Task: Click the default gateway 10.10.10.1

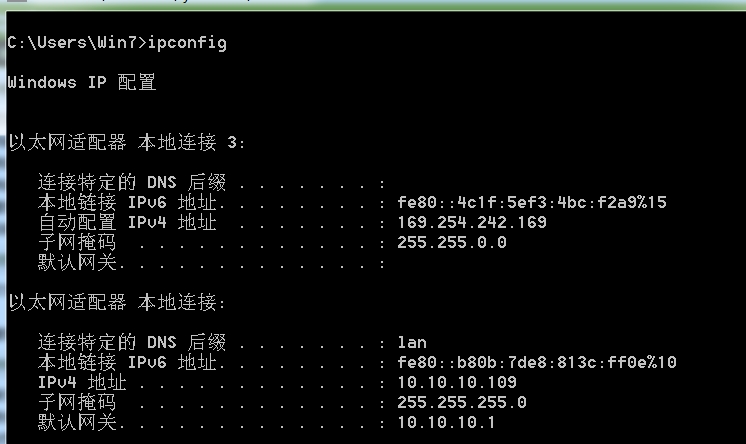Action: point(446,422)
